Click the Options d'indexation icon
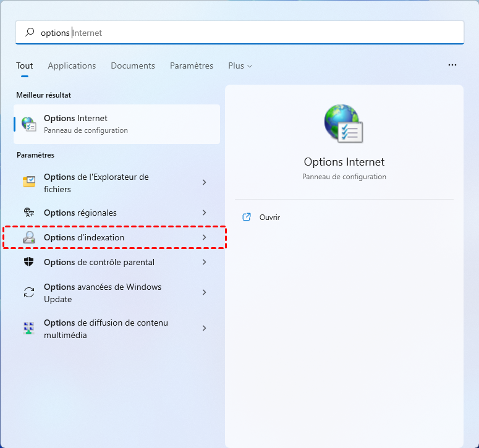The image size is (479, 448). (29, 237)
